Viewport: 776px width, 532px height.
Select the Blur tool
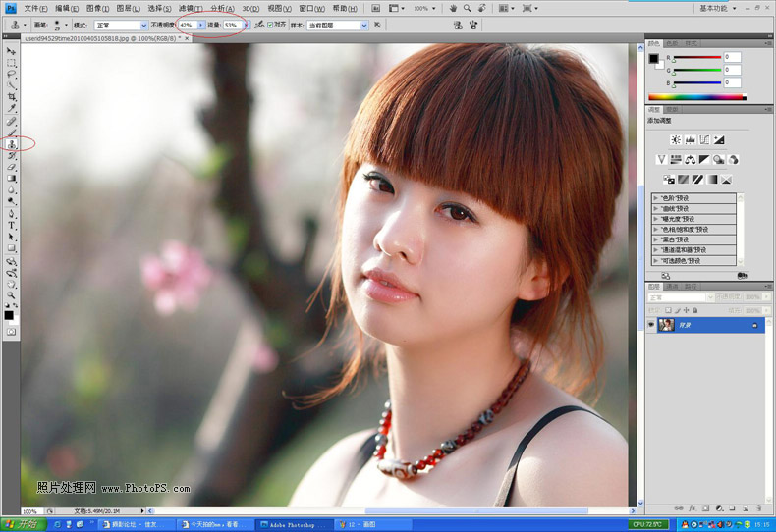tap(11, 189)
